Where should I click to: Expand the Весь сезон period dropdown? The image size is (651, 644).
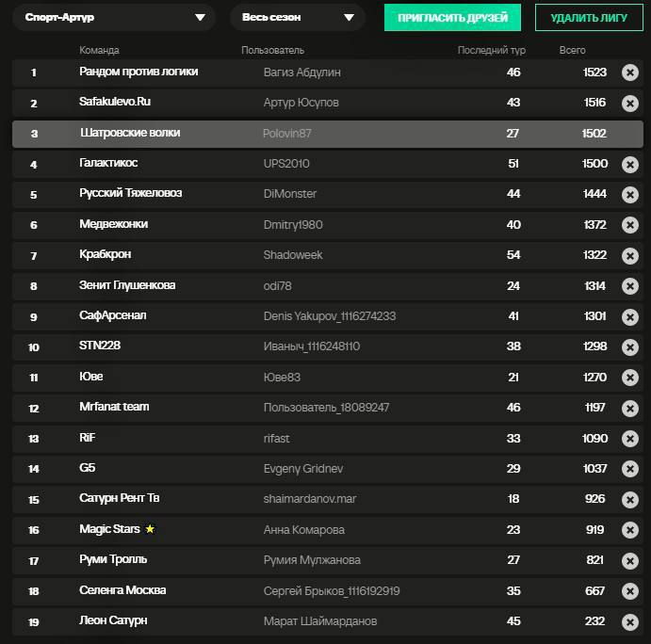click(x=298, y=18)
